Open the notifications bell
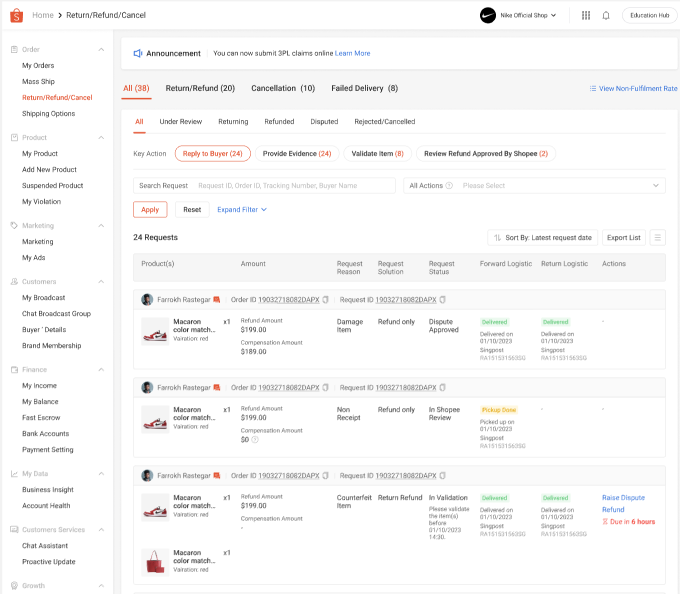Image resolution: width=680 pixels, height=594 pixels. click(x=605, y=15)
